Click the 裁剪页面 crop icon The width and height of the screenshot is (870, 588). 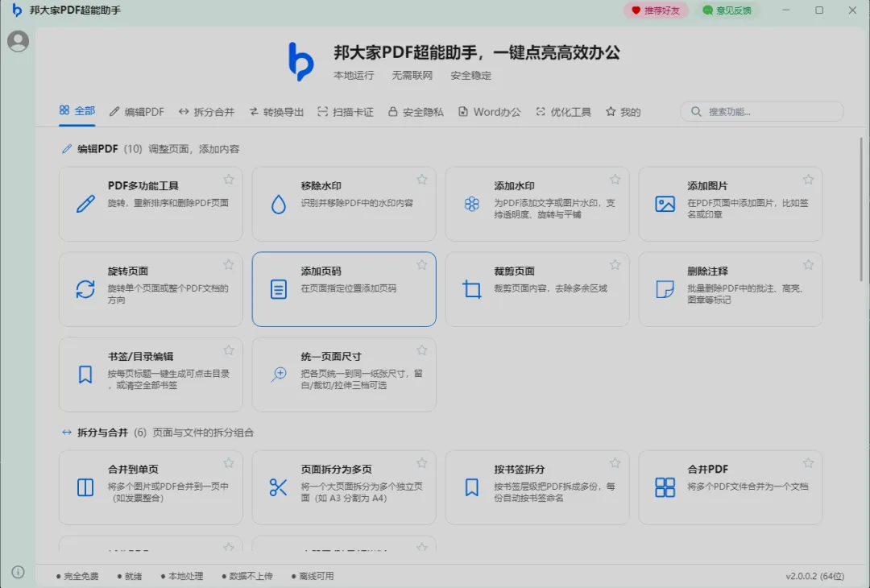coord(471,289)
